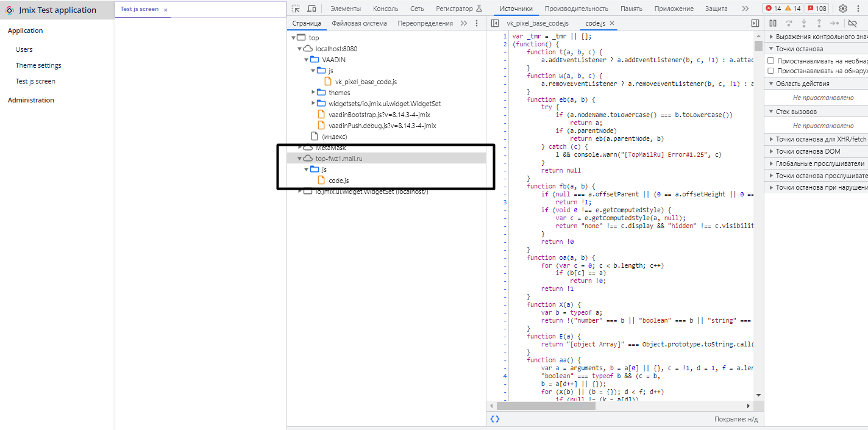Screen dimensions: 868x430
Task: Expand Точки останова DOM section
Action: click(816, 151)
